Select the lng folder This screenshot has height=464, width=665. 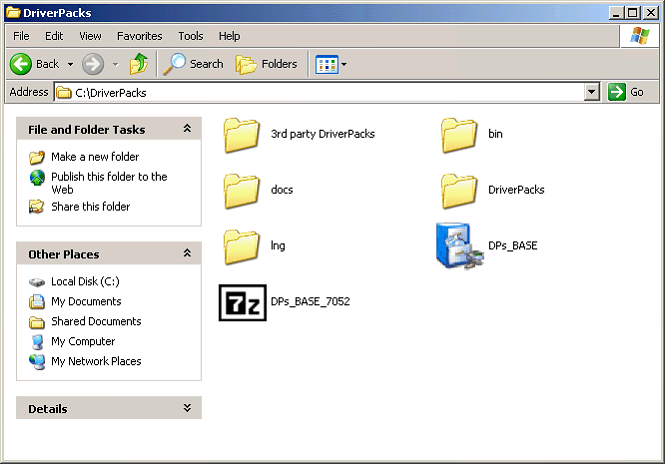(242, 245)
